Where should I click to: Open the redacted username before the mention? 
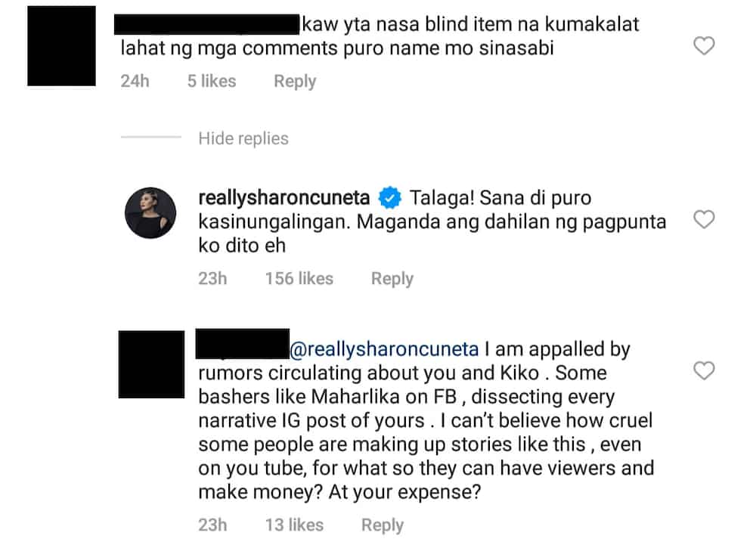(243, 344)
